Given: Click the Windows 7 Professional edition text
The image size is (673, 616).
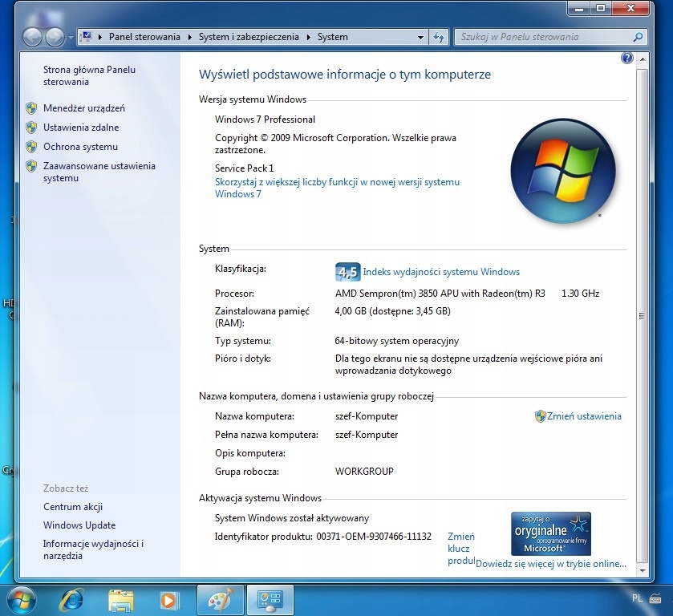Looking at the screenshot, I should point(265,120).
